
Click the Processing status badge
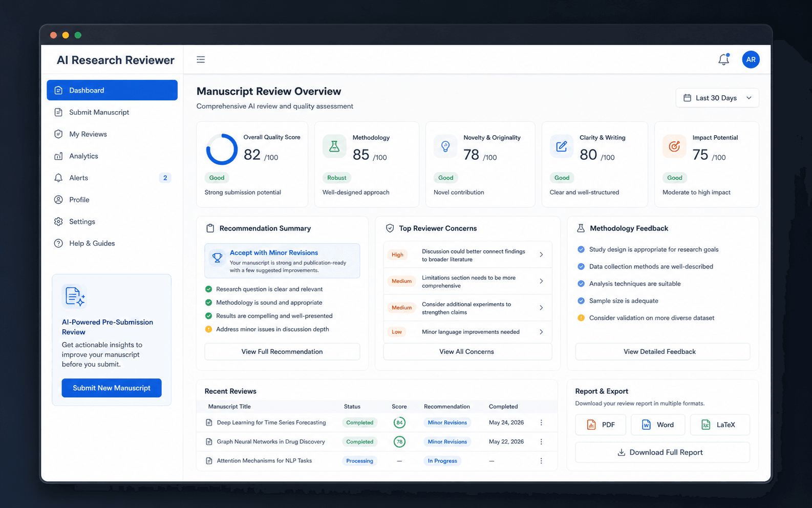click(359, 461)
